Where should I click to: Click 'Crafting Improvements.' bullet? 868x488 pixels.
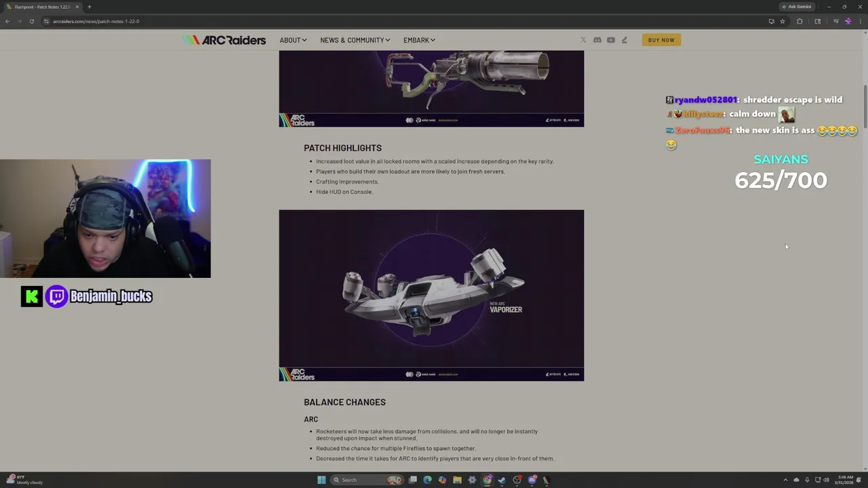tap(347, 182)
